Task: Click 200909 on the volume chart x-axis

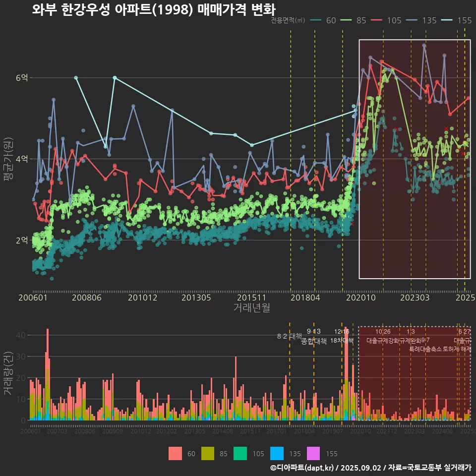Action: [113, 431]
